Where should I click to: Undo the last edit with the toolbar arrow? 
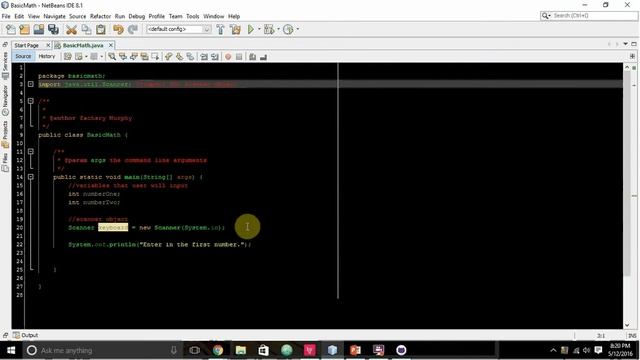(118, 29)
